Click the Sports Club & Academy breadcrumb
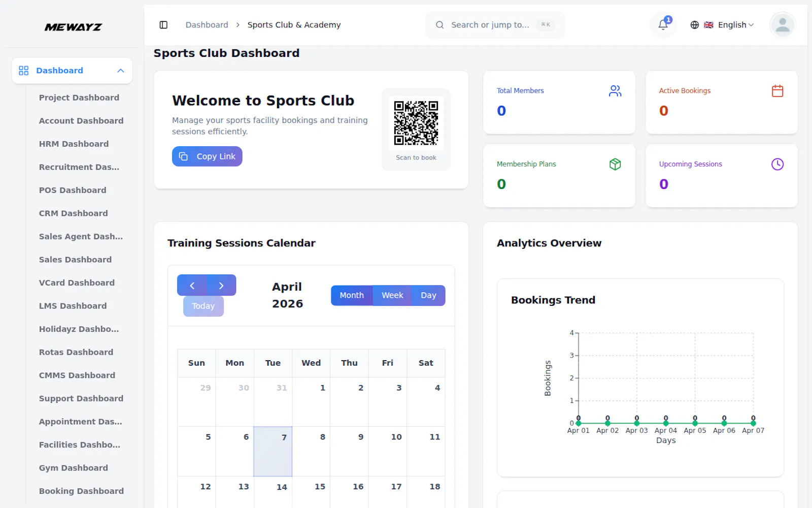Viewport: 812px width, 508px height. point(294,25)
